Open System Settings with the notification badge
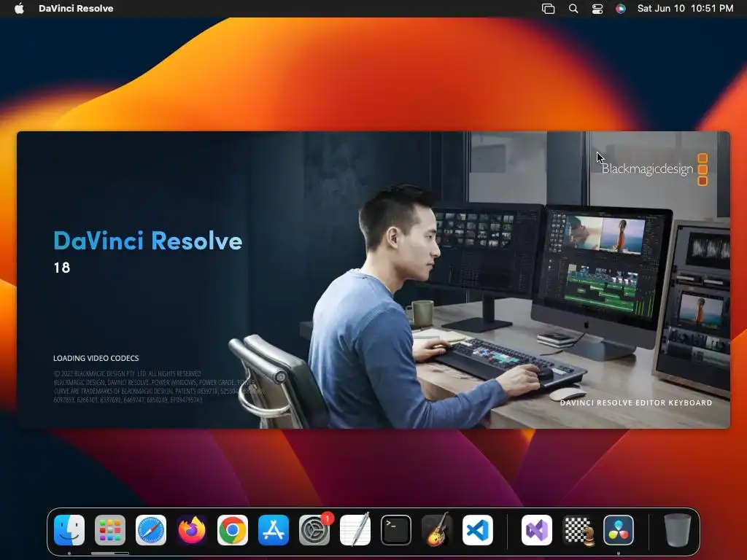This screenshot has width=747, height=560. pos(315,530)
